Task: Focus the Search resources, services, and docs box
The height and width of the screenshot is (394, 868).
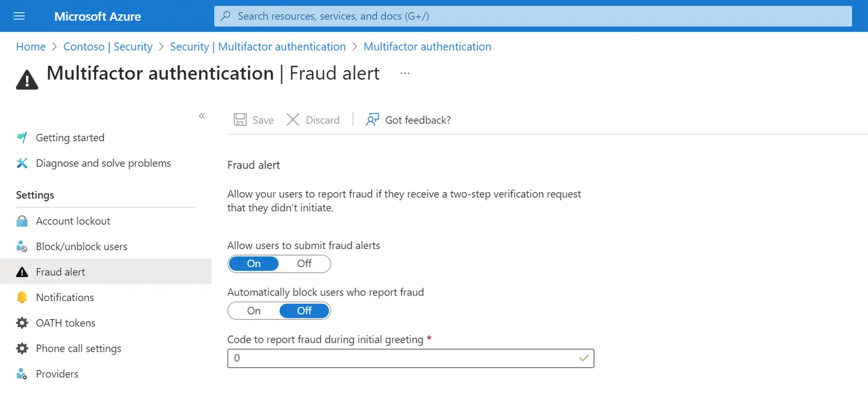Action: [533, 16]
